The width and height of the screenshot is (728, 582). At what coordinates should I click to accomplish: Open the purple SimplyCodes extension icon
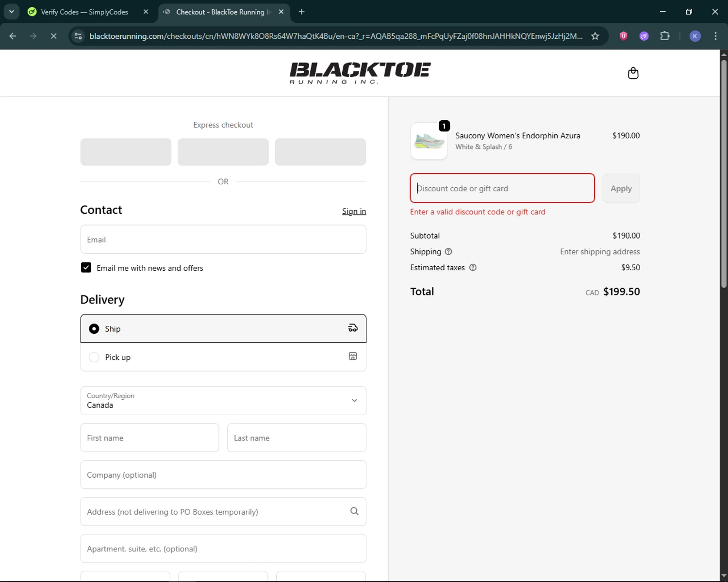[644, 36]
